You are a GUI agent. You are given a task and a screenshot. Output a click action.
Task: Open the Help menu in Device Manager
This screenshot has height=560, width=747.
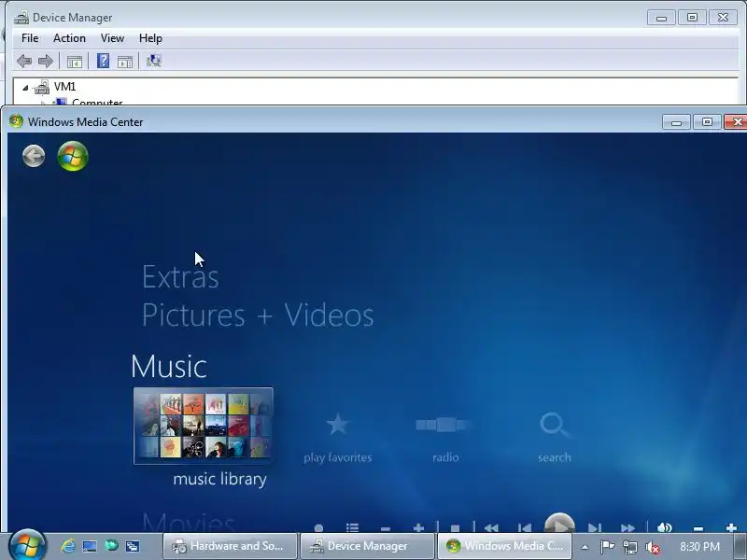(x=150, y=38)
